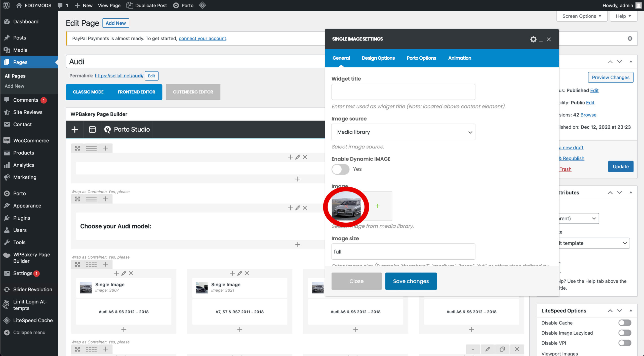The height and width of the screenshot is (356, 644).
Task: Append element below A7, S7 & RS7 text
Action: click(x=240, y=329)
